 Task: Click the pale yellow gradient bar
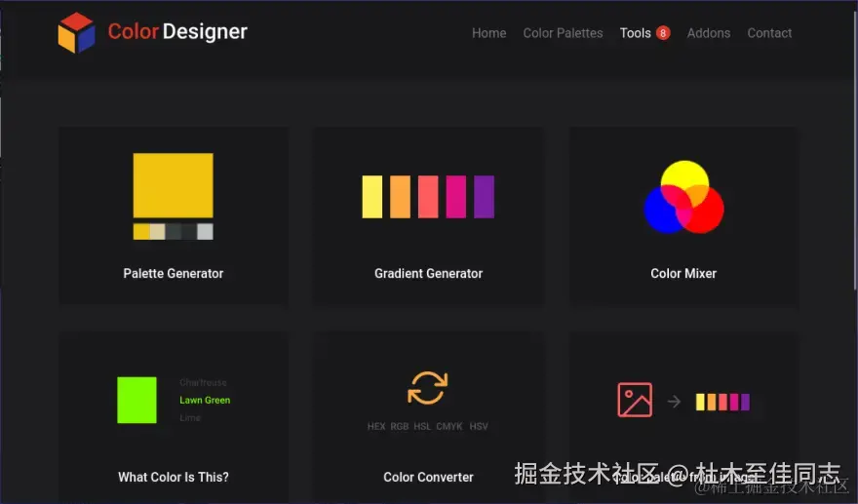372,197
